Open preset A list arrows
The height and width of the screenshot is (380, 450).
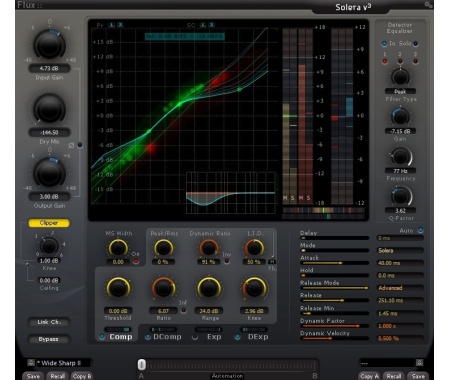31,363
